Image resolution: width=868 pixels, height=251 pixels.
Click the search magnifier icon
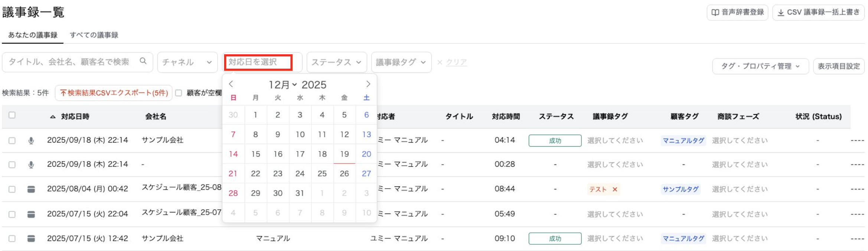[x=143, y=61]
